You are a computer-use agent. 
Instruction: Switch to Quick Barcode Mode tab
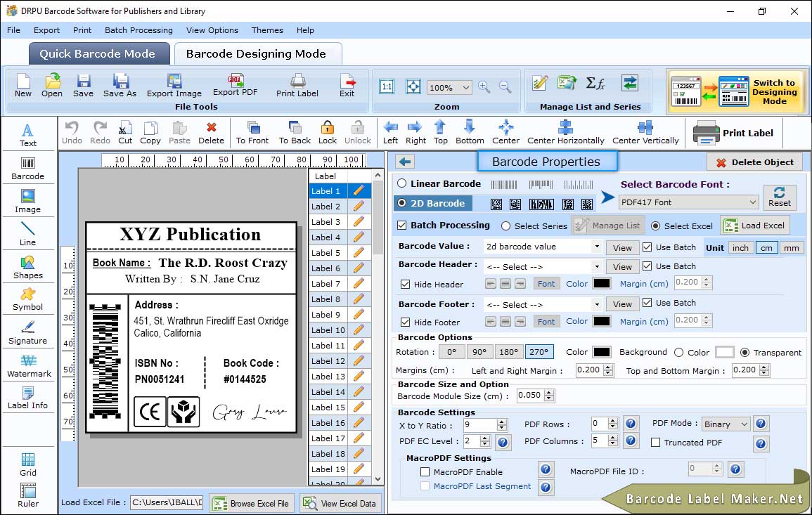[98, 54]
